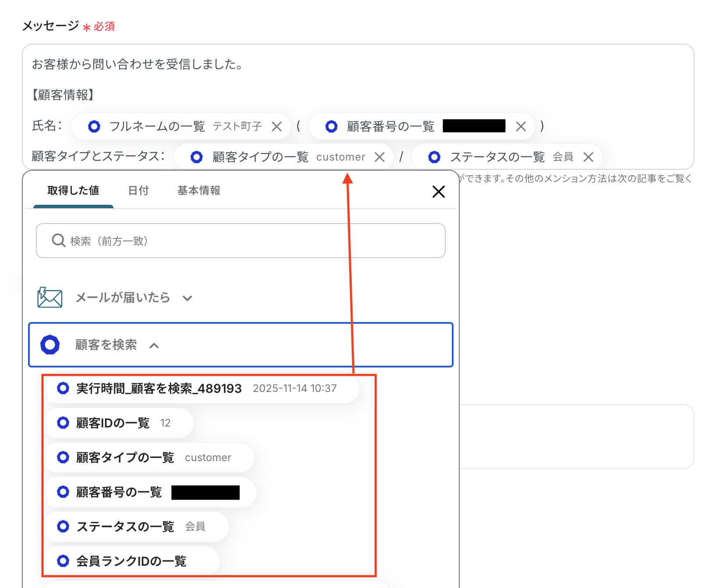Click the 顧客タイプとステータス： label
This screenshot has height=588, width=704.
[99, 156]
